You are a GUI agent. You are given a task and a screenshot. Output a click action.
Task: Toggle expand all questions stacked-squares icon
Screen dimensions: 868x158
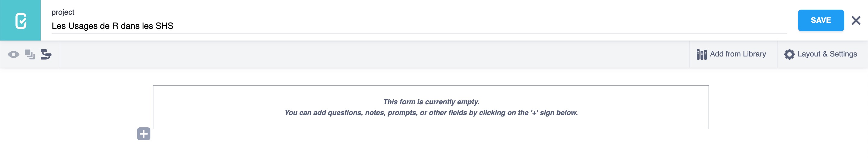[x=30, y=54]
